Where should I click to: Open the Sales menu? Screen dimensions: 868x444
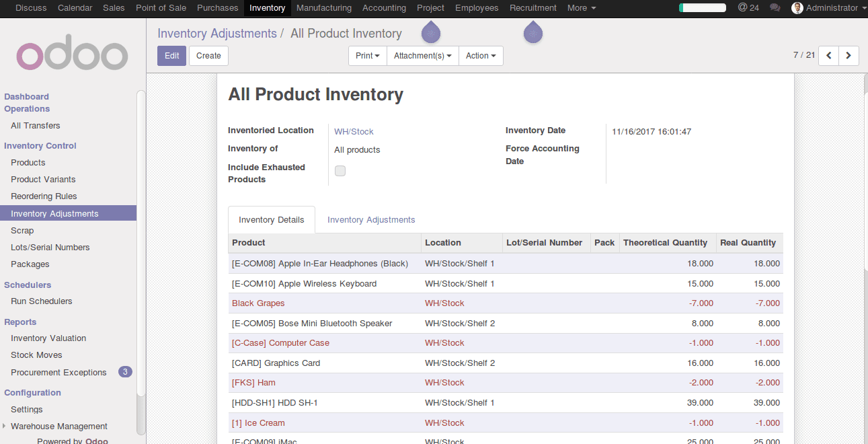tap(114, 8)
